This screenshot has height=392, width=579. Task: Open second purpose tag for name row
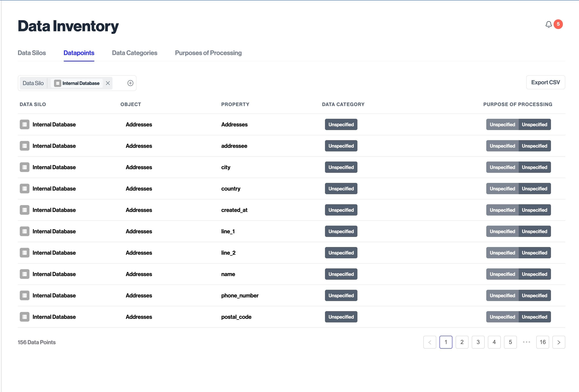[534, 274]
